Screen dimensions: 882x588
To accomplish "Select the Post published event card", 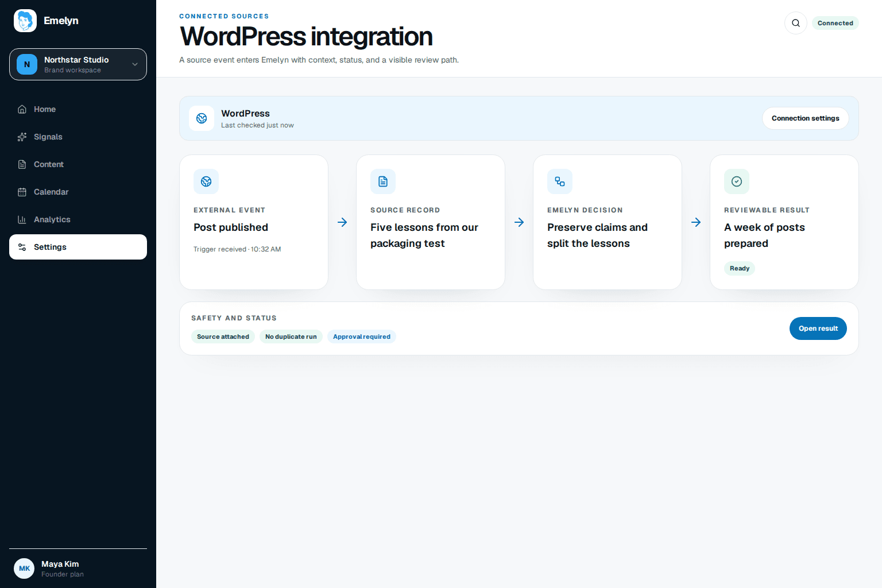I will click(x=254, y=222).
